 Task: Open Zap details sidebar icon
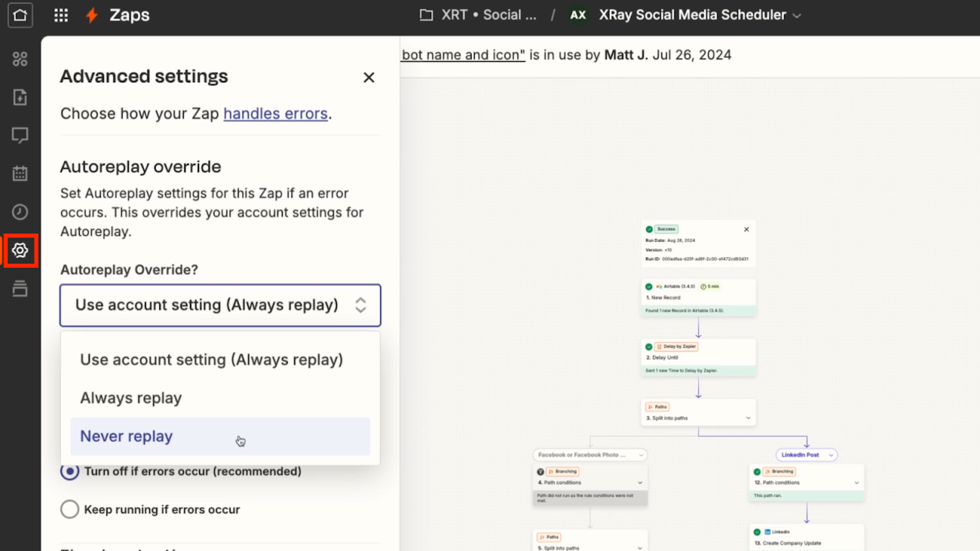(20, 97)
